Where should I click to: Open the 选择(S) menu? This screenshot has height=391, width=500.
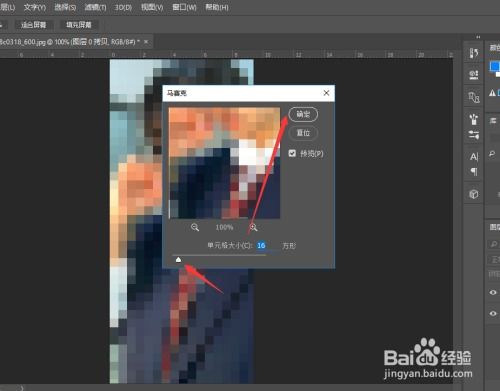[65, 7]
